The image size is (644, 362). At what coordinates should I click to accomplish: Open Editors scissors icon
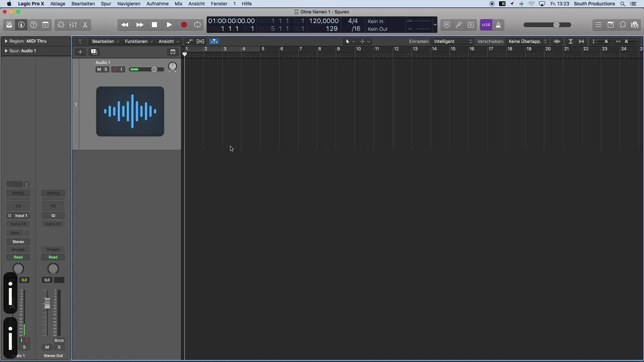tap(85, 25)
